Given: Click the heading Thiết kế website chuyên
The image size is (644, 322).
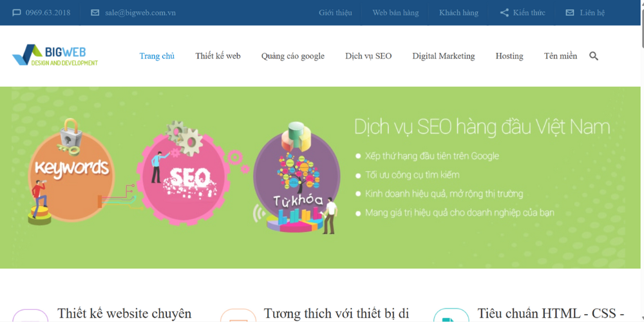Looking at the screenshot, I should click(124, 314).
